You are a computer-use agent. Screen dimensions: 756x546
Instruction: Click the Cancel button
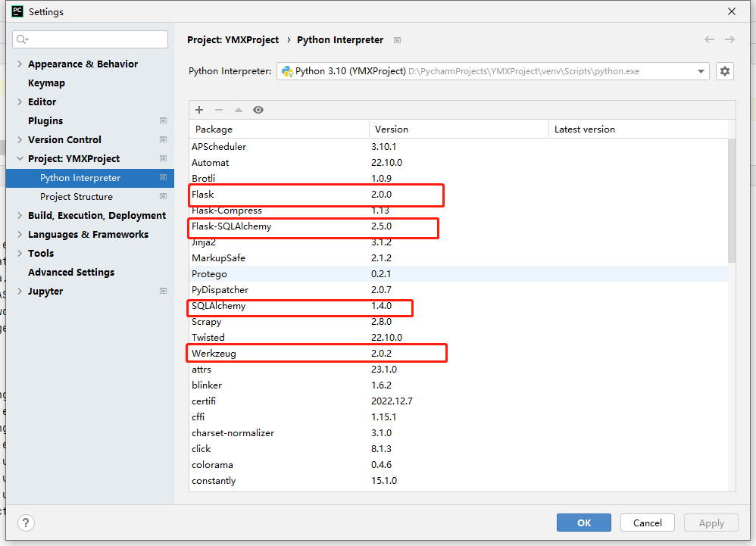pyautogui.click(x=647, y=523)
